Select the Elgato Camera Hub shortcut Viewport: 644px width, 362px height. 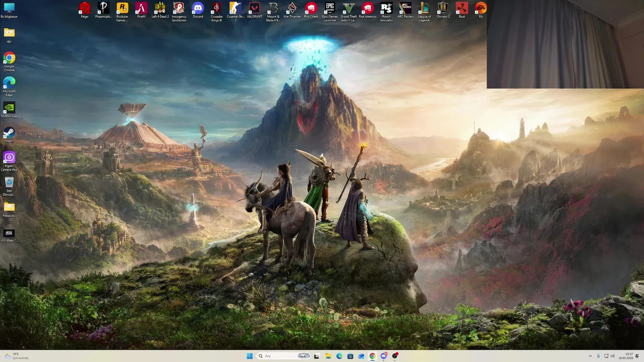point(9,161)
